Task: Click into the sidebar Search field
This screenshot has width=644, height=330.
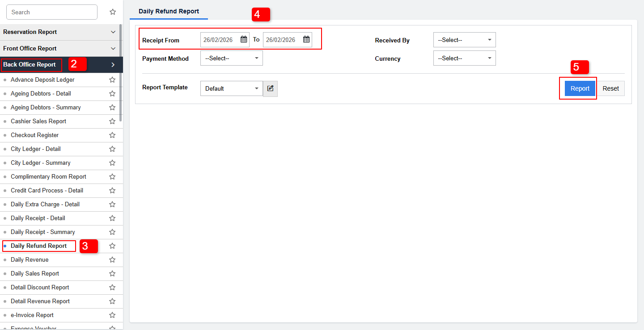Action: pos(52,12)
